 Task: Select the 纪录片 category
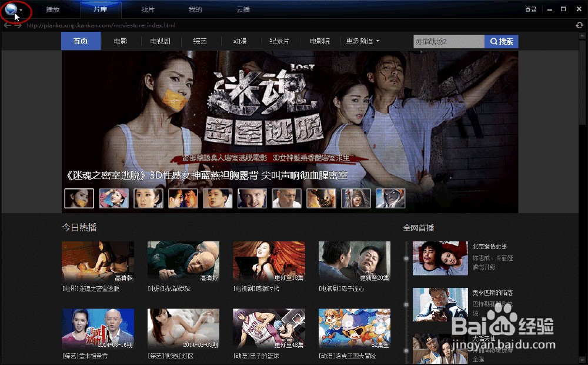[x=279, y=41]
